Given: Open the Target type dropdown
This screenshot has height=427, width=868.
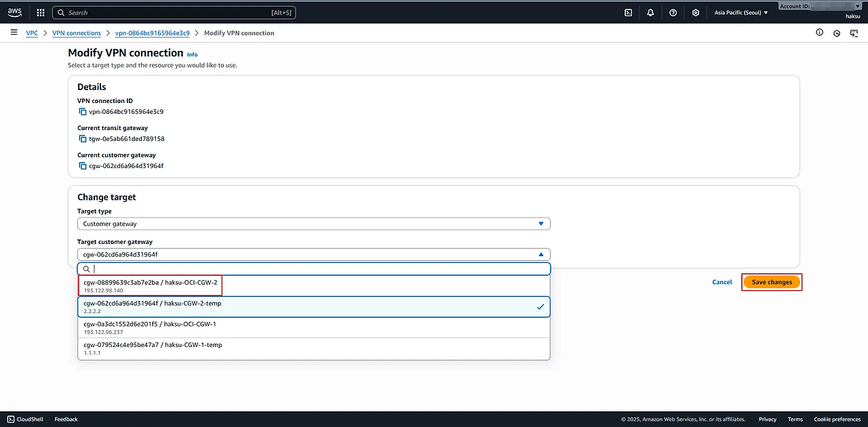Looking at the screenshot, I should [x=313, y=224].
